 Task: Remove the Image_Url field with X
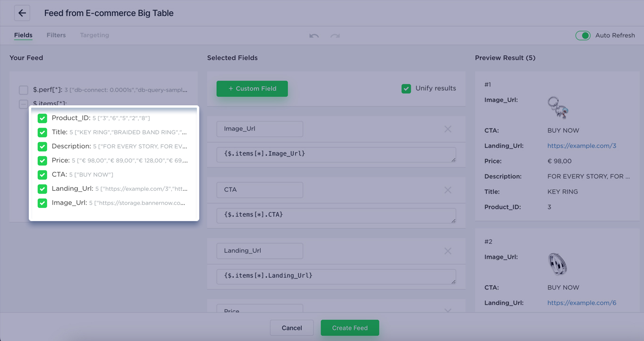click(448, 129)
